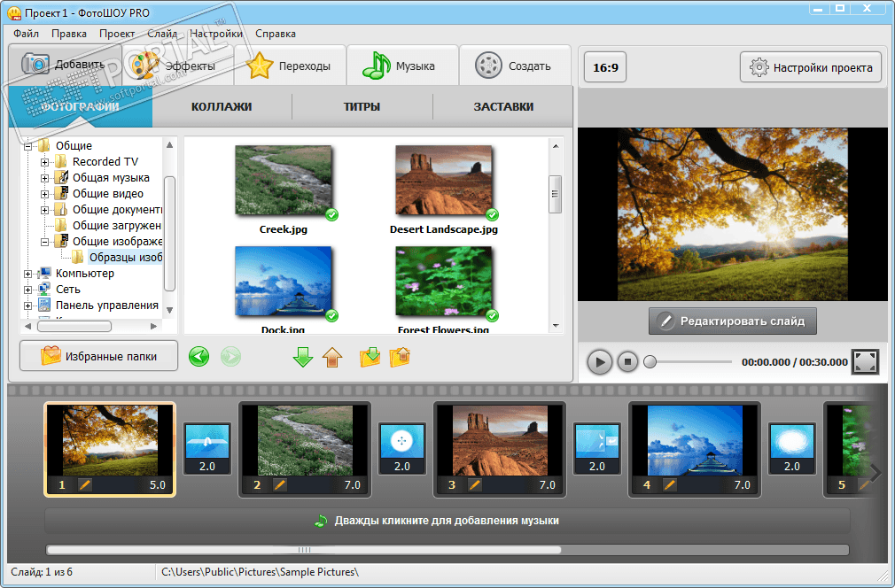895x588 pixels.
Task: Switch preview to fullscreen mode
Action: (x=865, y=361)
